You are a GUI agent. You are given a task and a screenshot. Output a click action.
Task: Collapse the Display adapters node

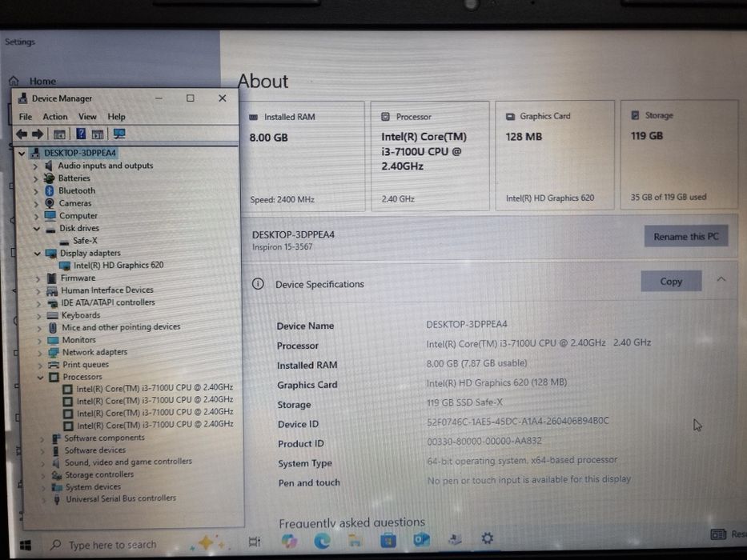[37, 254]
